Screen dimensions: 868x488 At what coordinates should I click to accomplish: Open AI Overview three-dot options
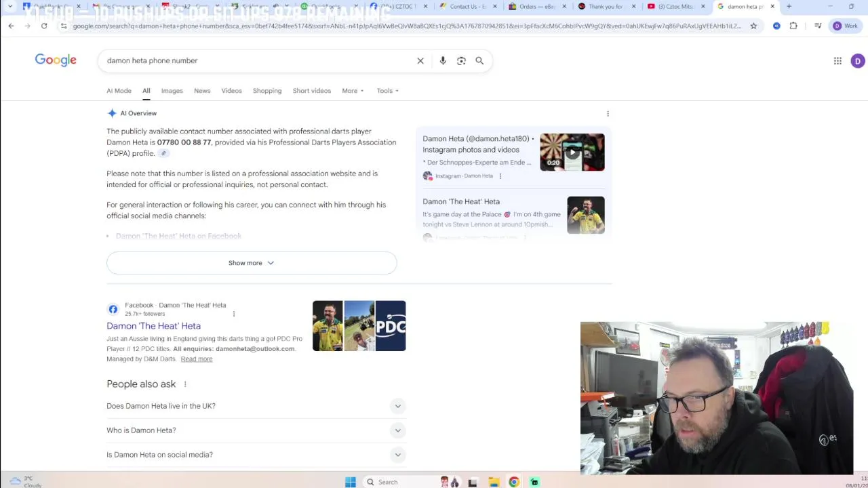pos(608,114)
